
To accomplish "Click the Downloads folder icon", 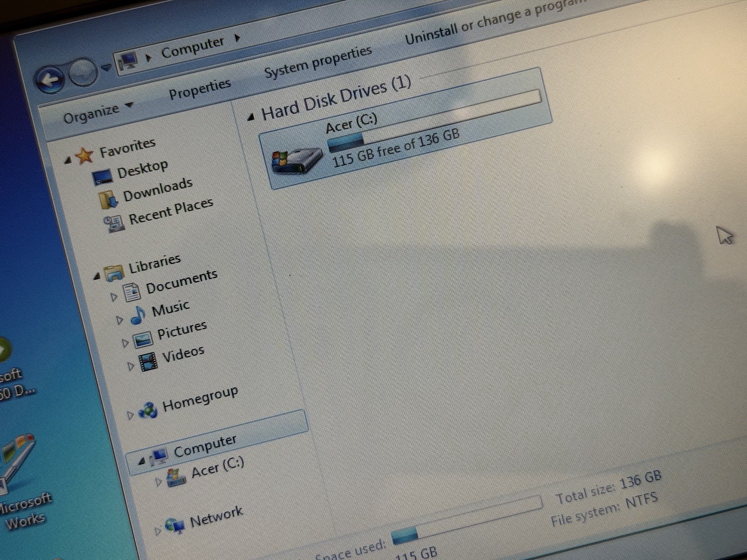I will click(x=109, y=199).
